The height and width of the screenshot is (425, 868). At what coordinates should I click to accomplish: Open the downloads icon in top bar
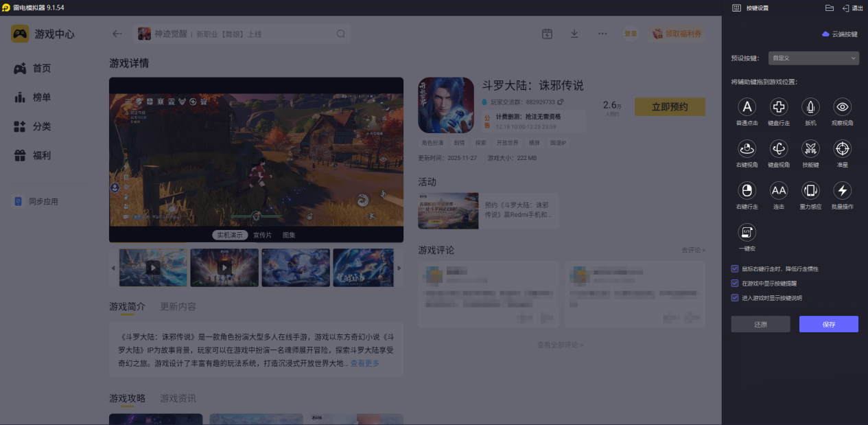574,34
